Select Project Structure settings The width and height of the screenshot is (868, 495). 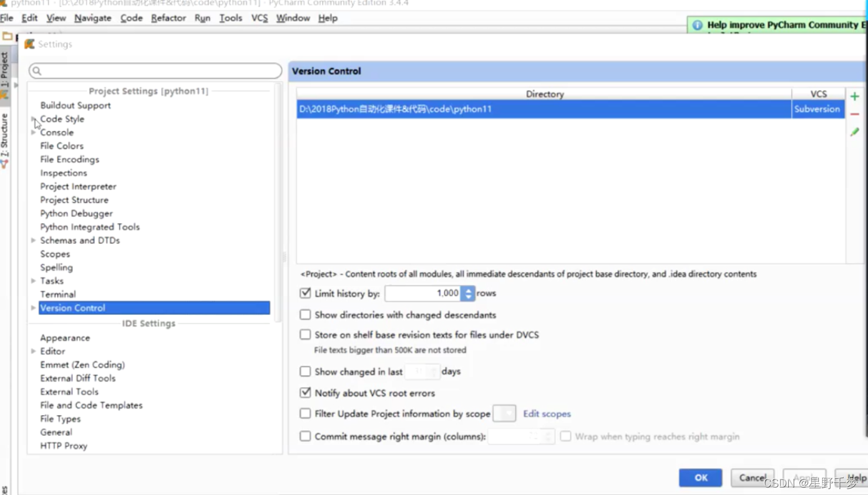(74, 200)
